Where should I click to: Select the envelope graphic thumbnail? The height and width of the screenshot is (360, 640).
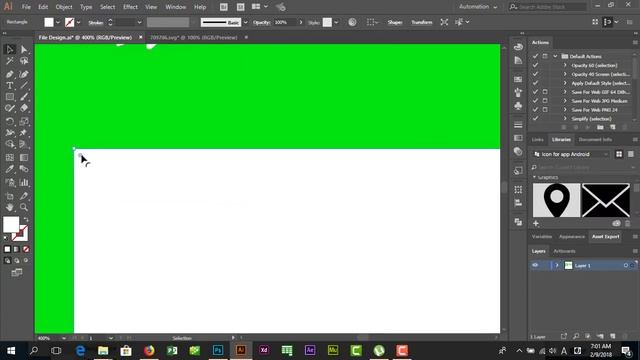click(x=606, y=200)
